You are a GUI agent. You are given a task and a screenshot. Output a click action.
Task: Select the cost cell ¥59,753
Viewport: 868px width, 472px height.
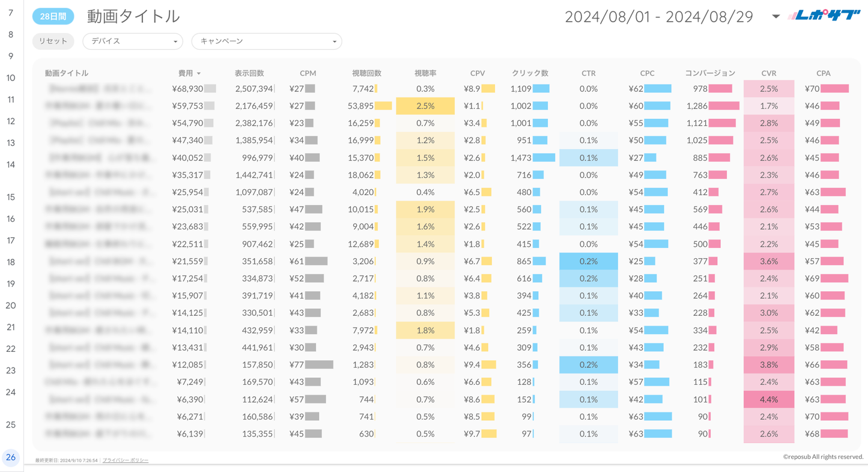tap(187, 106)
